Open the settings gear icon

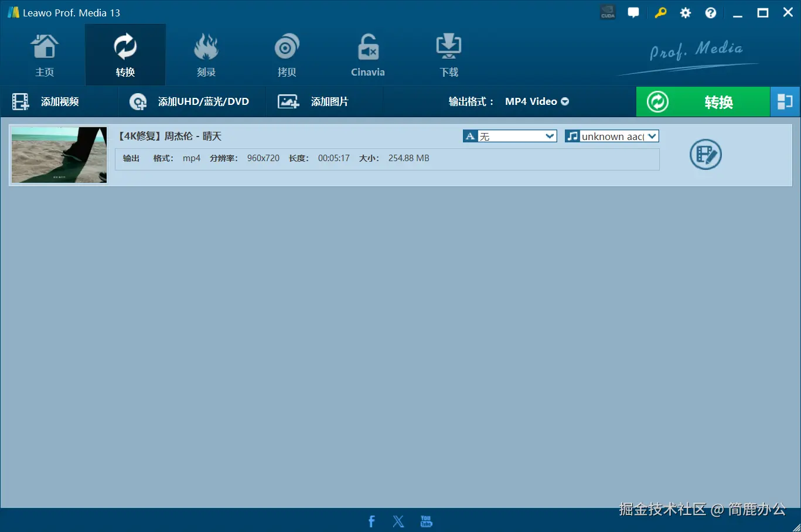(x=686, y=13)
